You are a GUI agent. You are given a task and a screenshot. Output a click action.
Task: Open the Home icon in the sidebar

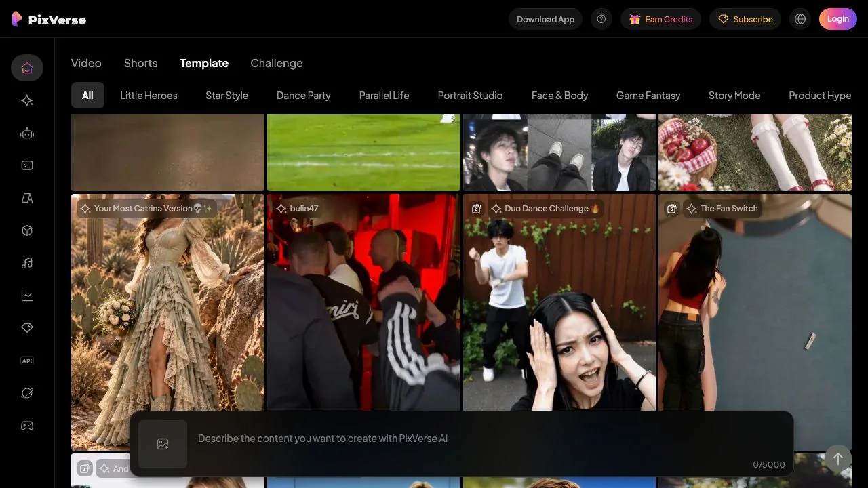pos(27,68)
